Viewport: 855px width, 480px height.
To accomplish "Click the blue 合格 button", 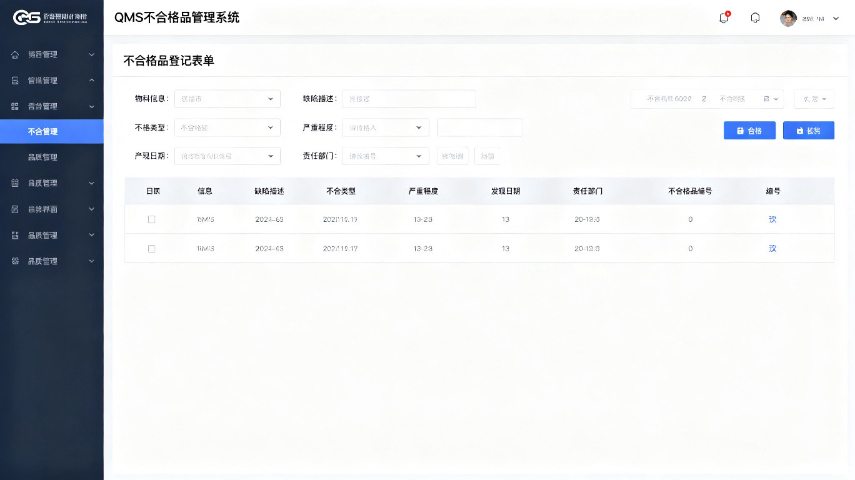I will [x=750, y=130].
